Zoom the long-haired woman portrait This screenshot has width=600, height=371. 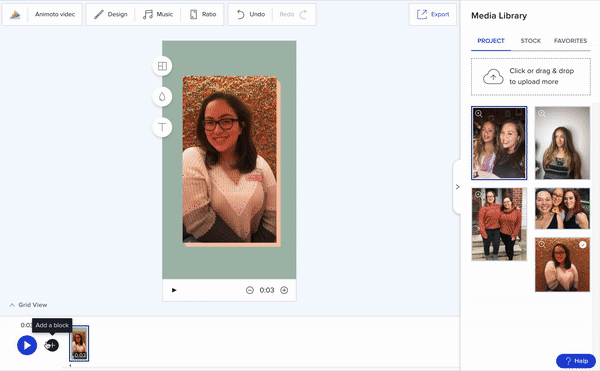coord(541,114)
